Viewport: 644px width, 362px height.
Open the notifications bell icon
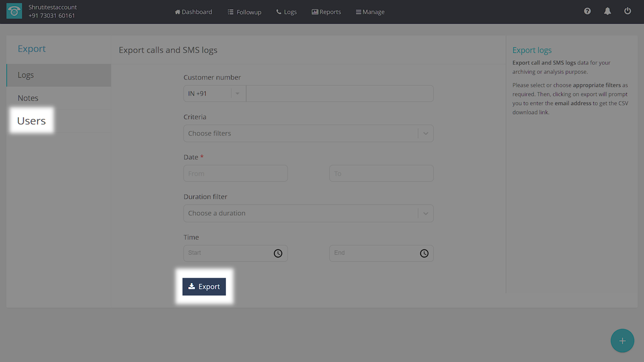[607, 11]
